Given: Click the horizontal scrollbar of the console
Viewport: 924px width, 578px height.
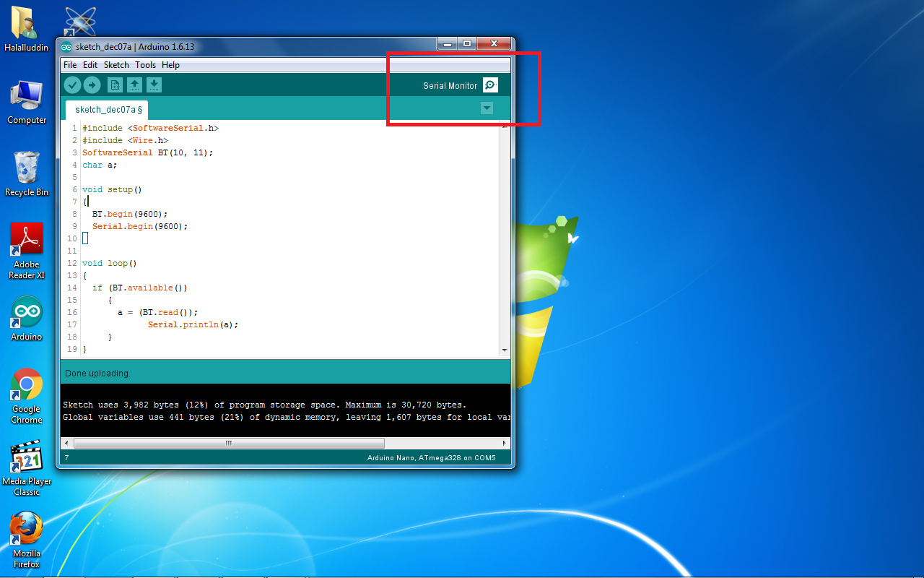Looking at the screenshot, I should coord(227,443).
